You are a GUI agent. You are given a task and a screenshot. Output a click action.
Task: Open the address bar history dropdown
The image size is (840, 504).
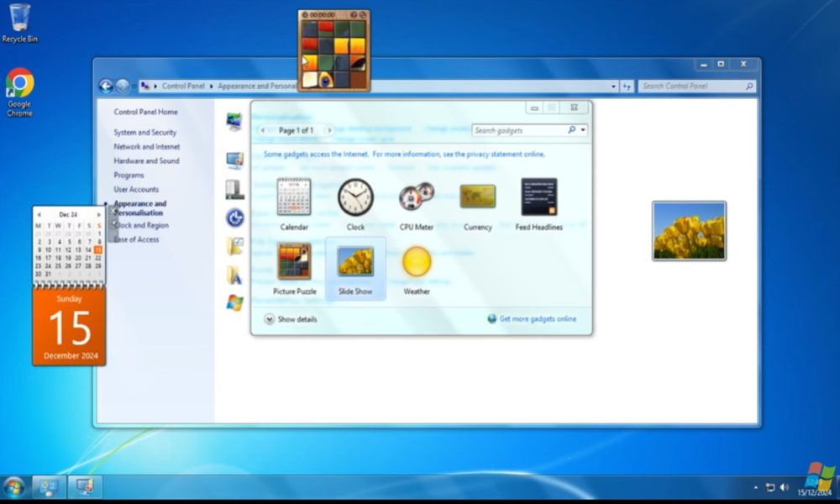pos(613,85)
